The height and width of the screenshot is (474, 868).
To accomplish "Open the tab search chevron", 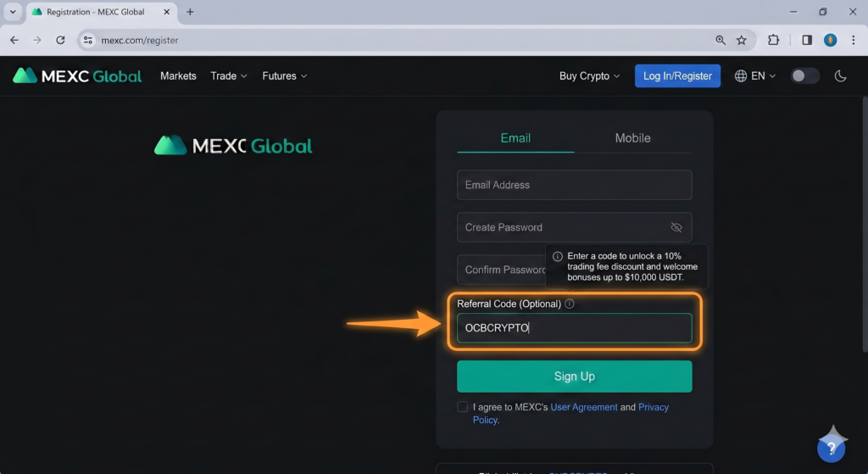I will tap(13, 12).
